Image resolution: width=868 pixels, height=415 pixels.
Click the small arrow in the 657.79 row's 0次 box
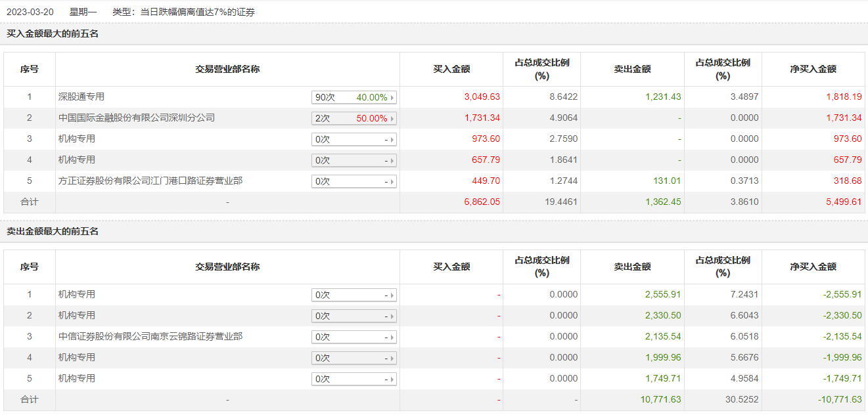[x=392, y=161]
